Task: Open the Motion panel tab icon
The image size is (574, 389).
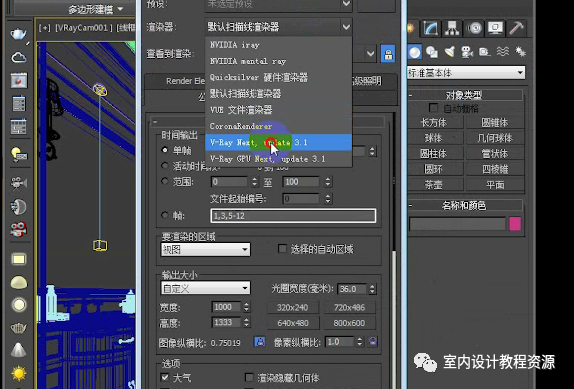Action: [x=474, y=28]
